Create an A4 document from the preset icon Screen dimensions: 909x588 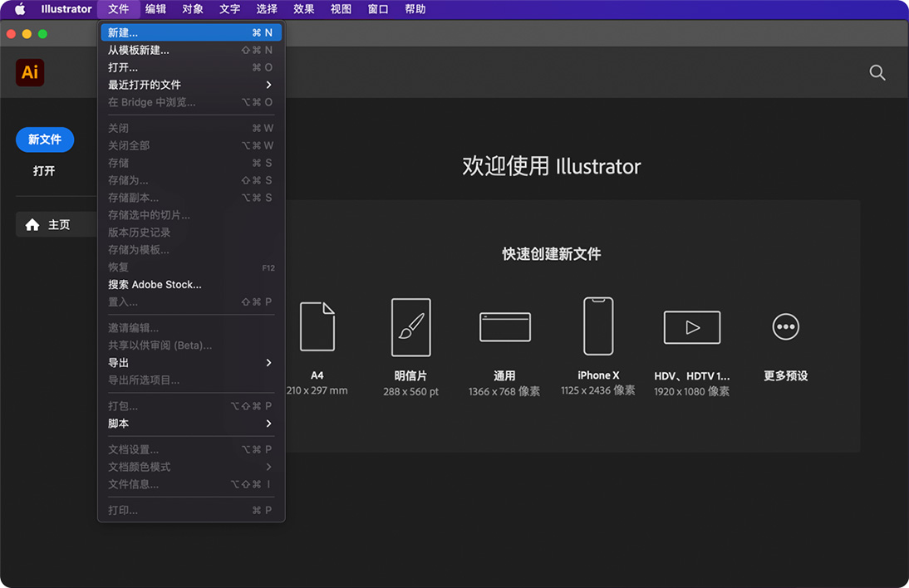coord(317,326)
